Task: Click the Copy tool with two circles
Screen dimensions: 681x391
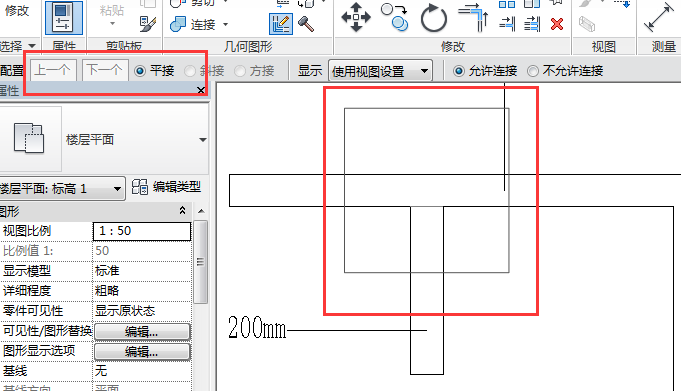Action: tap(394, 17)
